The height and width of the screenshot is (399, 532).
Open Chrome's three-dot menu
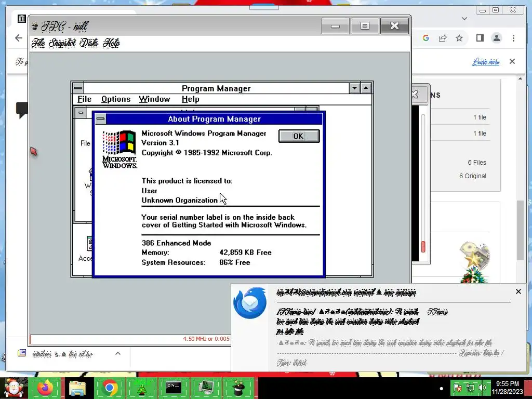513,38
